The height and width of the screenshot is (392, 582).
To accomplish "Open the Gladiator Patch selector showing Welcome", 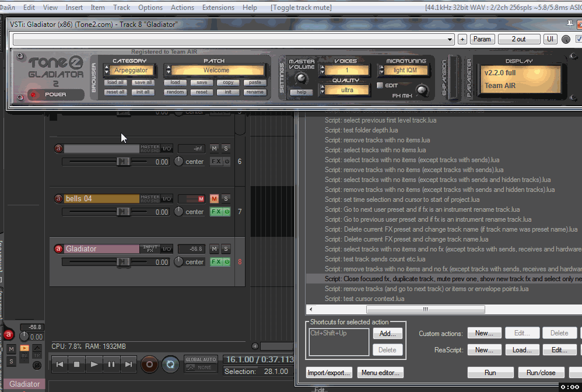I will pyautogui.click(x=217, y=70).
